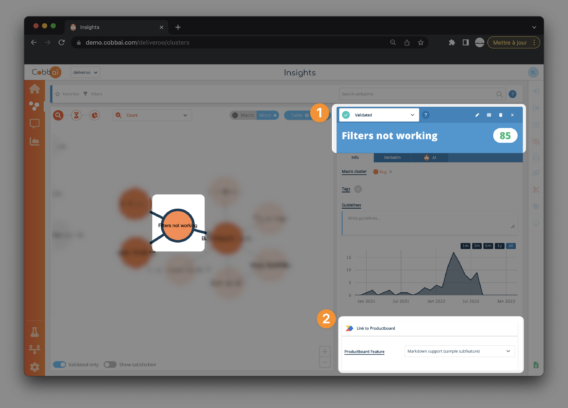Set chart range to 1y

(500, 246)
